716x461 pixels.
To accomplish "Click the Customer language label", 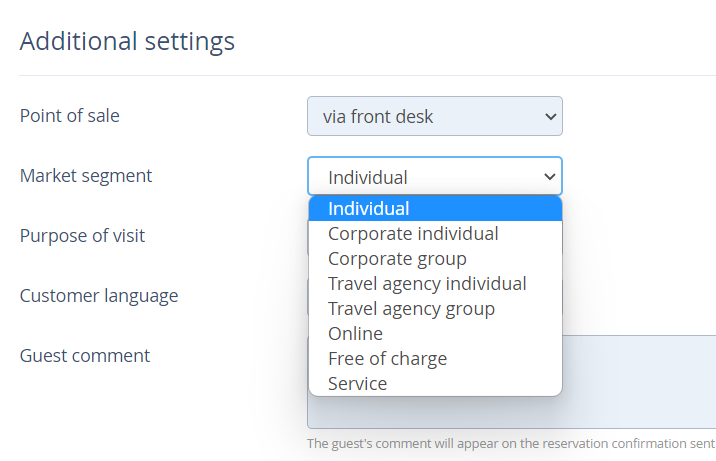I will pyautogui.click(x=99, y=296).
